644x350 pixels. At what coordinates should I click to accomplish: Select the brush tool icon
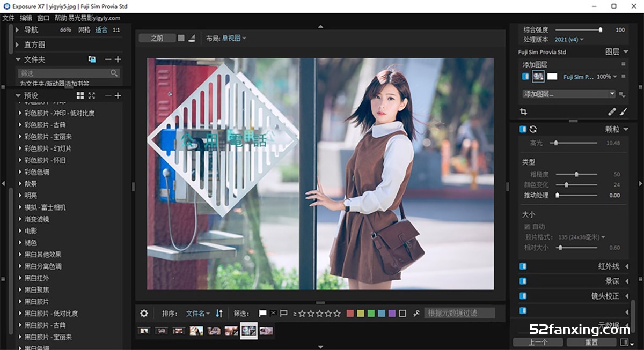[x=624, y=112]
